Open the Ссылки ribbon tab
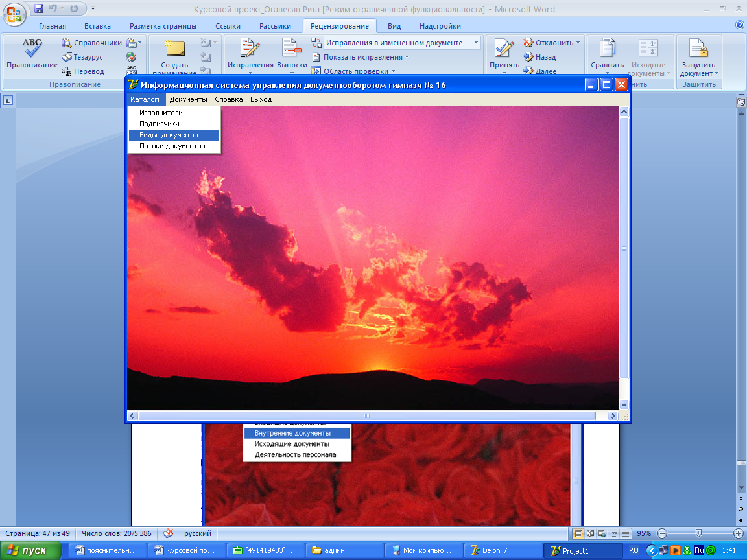The width and height of the screenshot is (747, 560). click(x=228, y=26)
